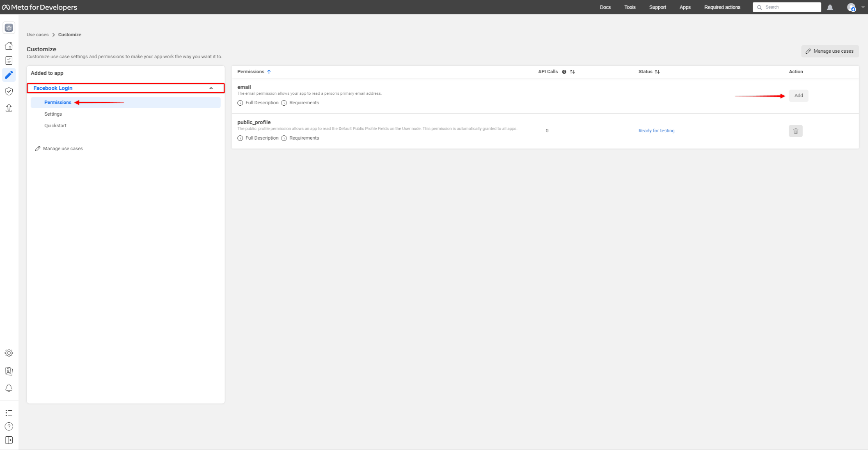Go back to Use cases in the breadcrumb
The width and height of the screenshot is (868, 450).
coord(38,35)
